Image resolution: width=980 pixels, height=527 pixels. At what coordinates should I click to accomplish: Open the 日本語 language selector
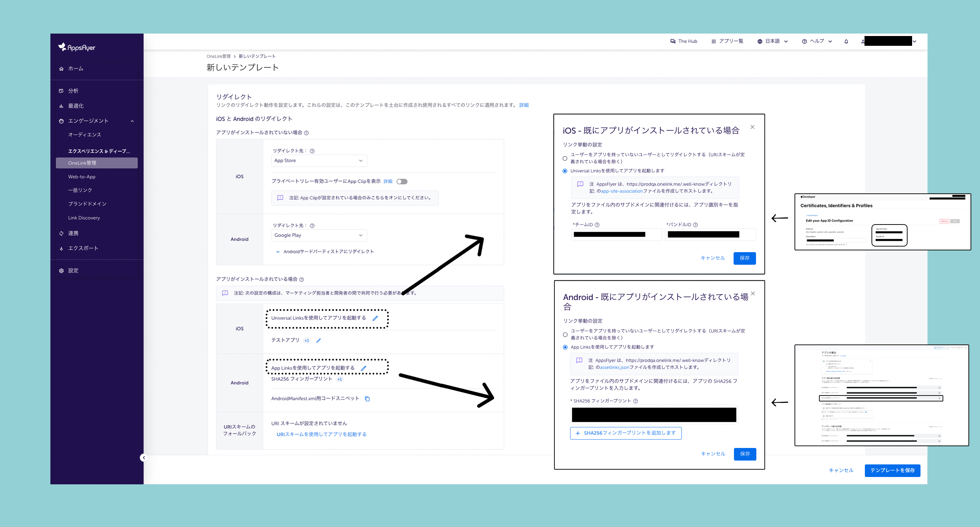click(x=772, y=41)
